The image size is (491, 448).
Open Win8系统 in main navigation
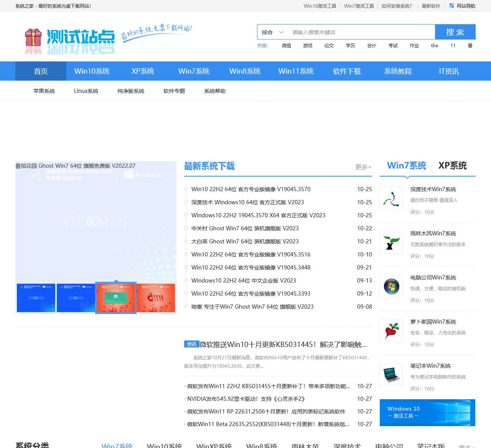245,71
